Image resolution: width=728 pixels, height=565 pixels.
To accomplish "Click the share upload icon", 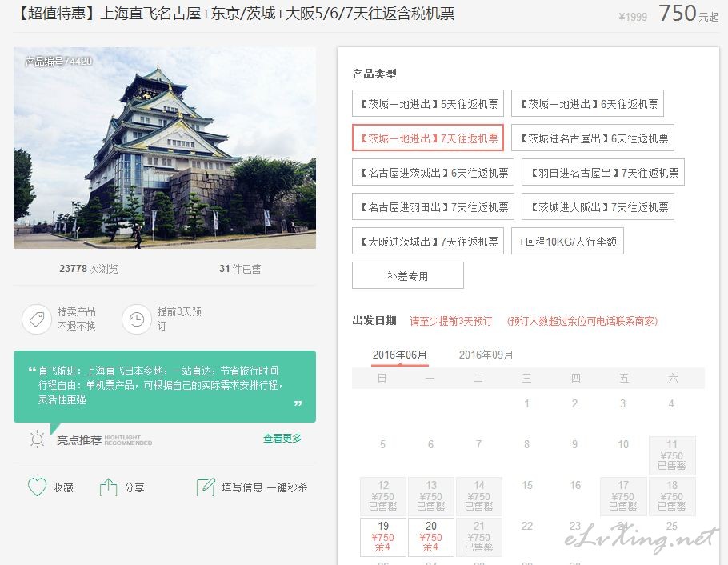I will 108,487.
